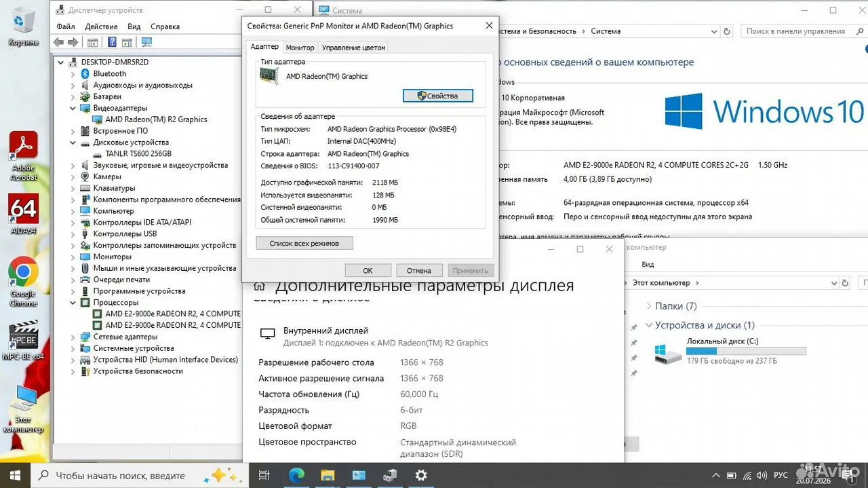
Task: Click the Windows Start button
Action: 15,475
